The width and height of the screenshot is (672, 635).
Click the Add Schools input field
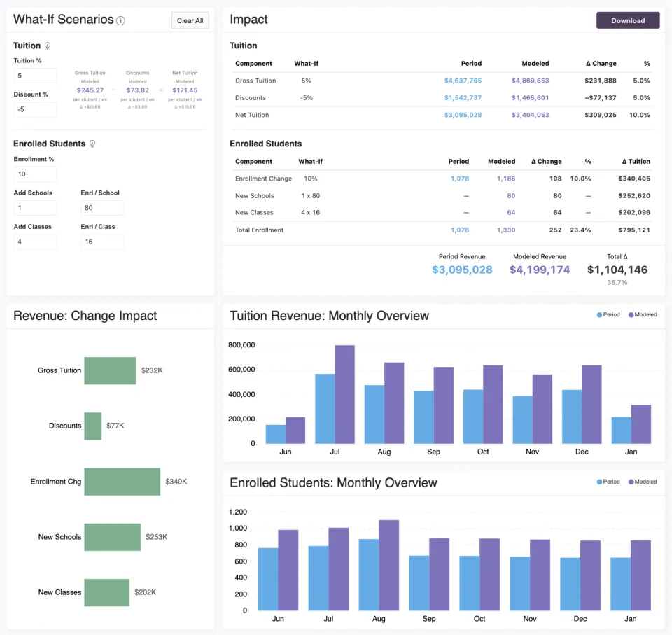click(35, 208)
